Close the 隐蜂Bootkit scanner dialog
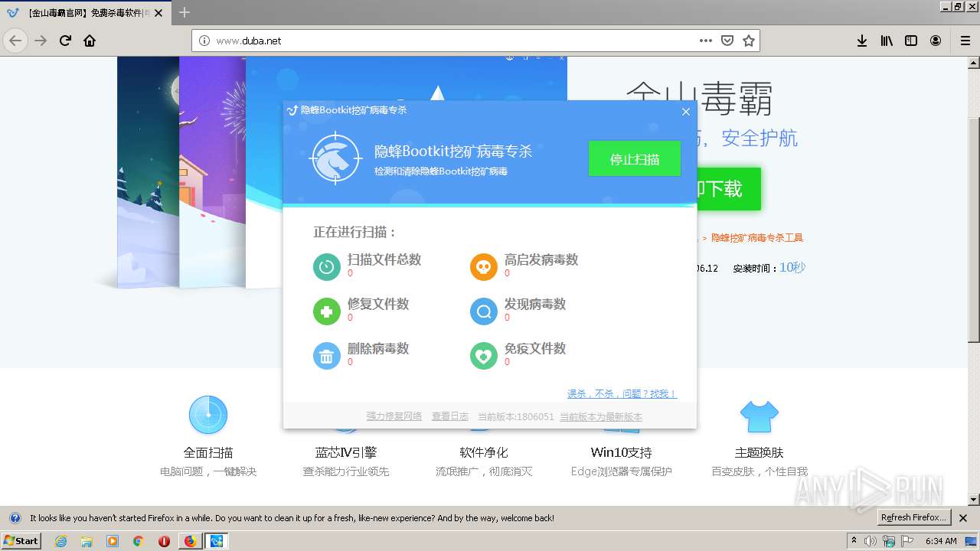The image size is (980, 551). [x=685, y=112]
